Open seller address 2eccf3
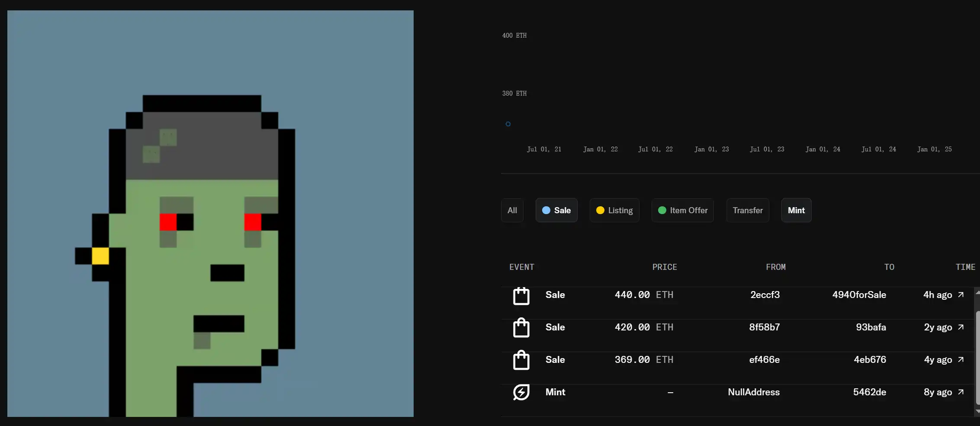The height and width of the screenshot is (426, 980). (765, 295)
